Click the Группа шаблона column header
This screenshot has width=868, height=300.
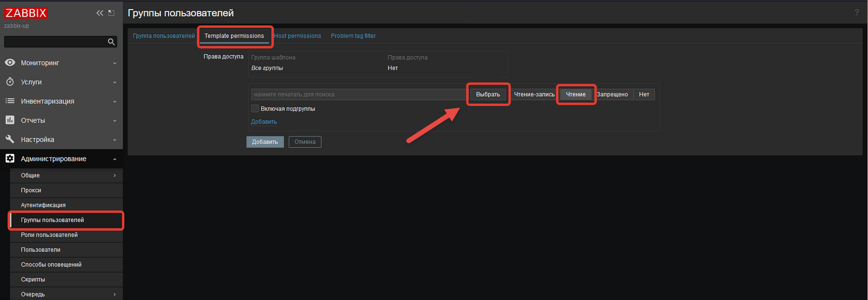[x=273, y=58]
